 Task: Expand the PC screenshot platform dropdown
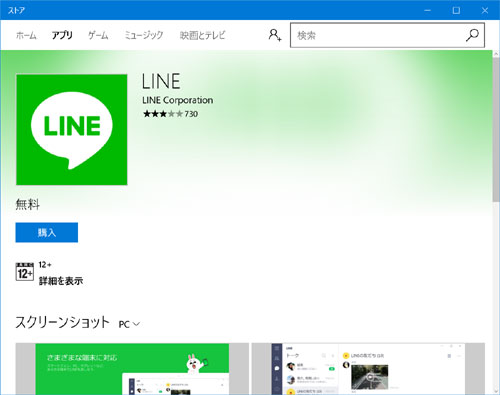coord(129,324)
